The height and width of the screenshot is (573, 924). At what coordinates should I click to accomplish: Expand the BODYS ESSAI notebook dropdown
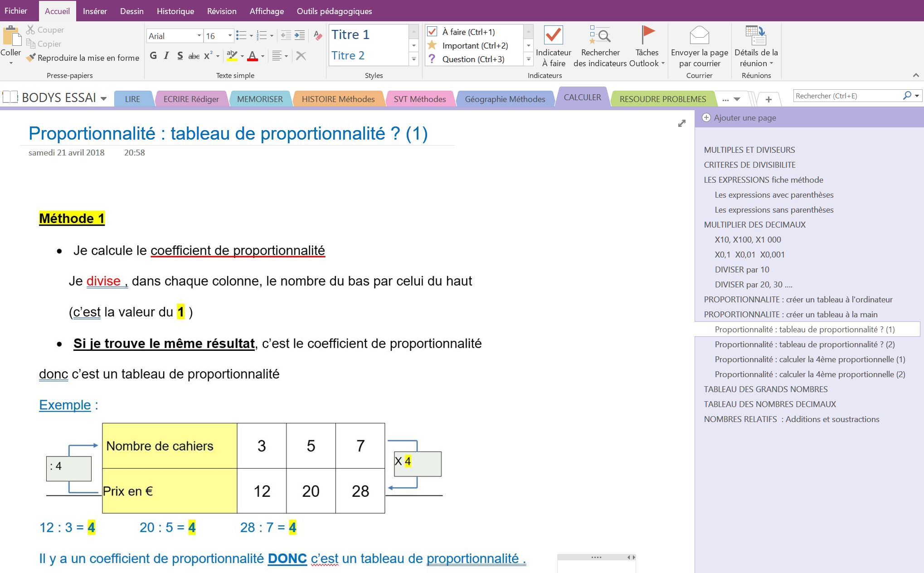pyautogui.click(x=104, y=98)
